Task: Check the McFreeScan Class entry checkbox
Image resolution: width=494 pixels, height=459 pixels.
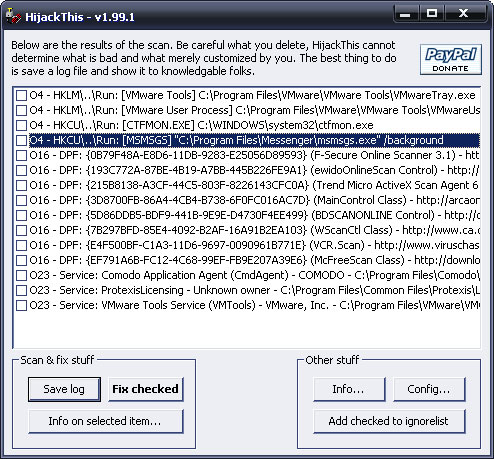Action: coord(21,260)
